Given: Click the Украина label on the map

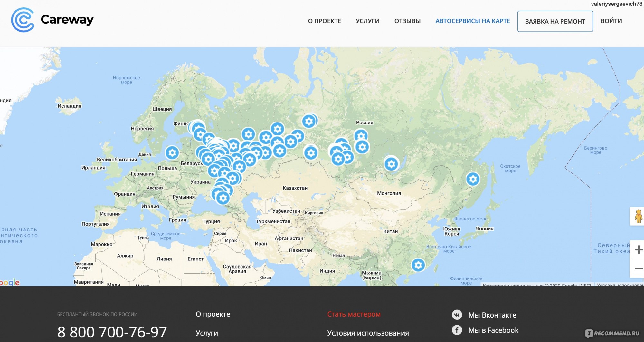Looking at the screenshot, I should coord(200,182).
